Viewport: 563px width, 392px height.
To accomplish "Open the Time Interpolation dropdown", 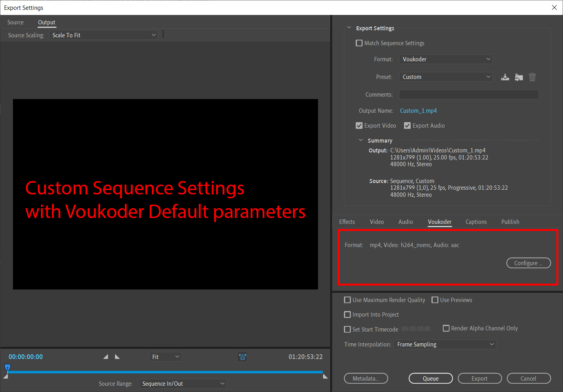I will click(x=445, y=344).
